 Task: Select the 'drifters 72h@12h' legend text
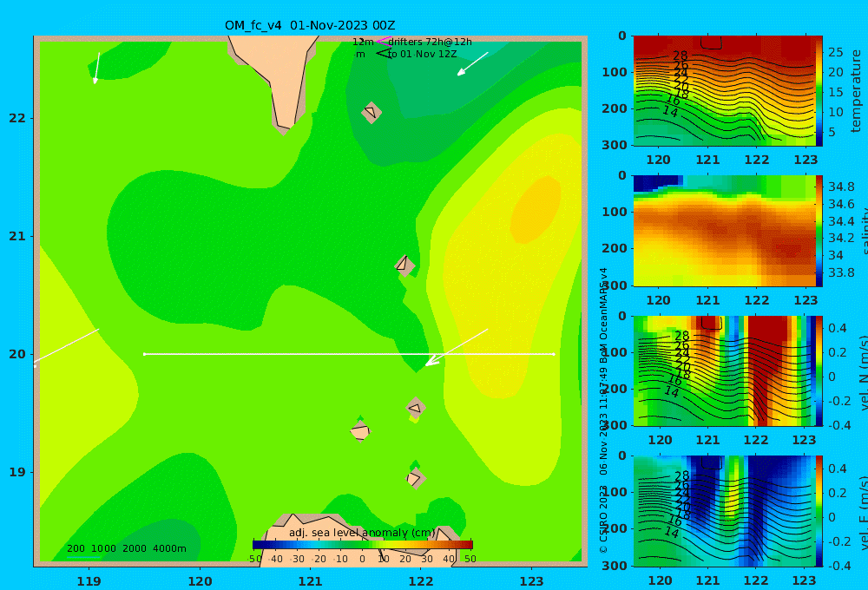[431, 42]
